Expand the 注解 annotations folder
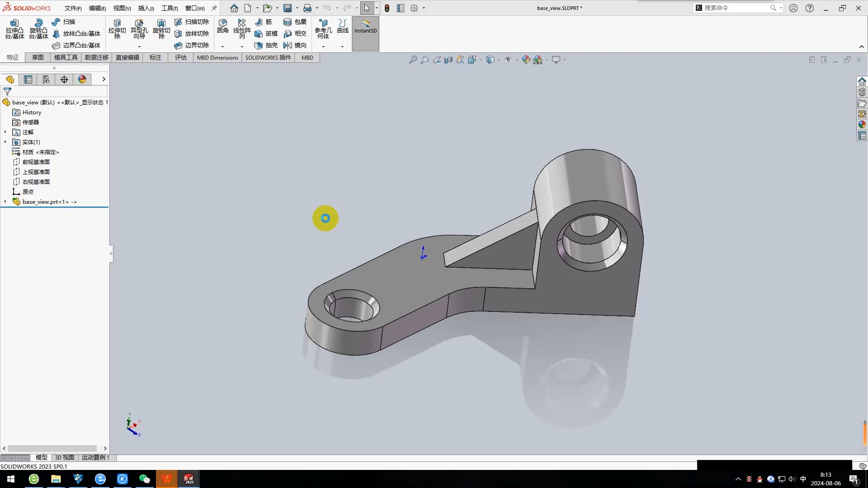Image resolution: width=868 pixels, height=488 pixels. 5,131
